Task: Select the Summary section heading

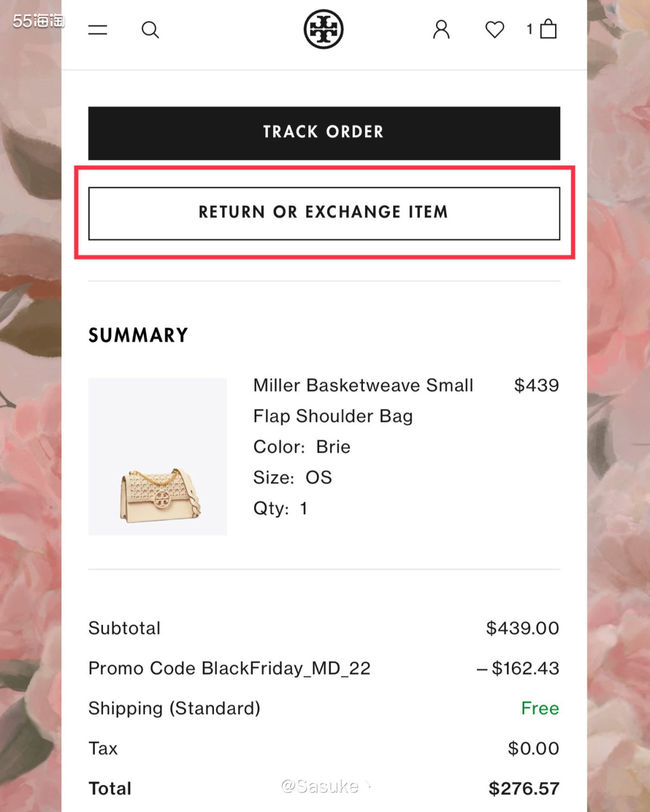Action: click(138, 335)
